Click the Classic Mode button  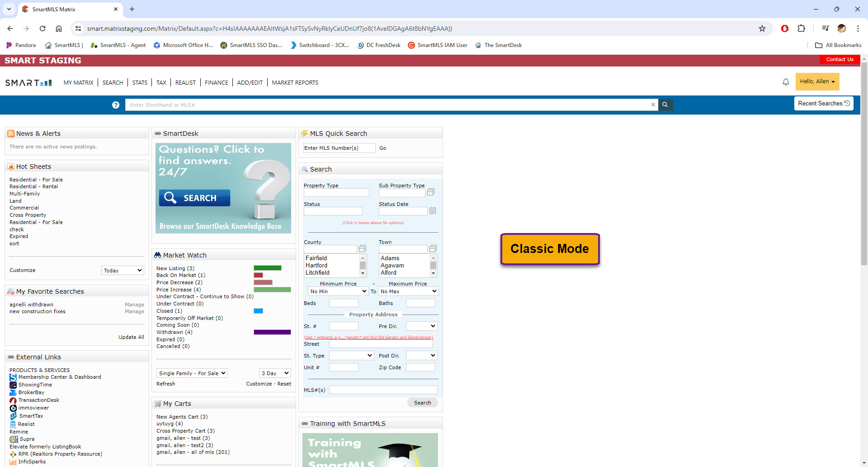(x=550, y=249)
